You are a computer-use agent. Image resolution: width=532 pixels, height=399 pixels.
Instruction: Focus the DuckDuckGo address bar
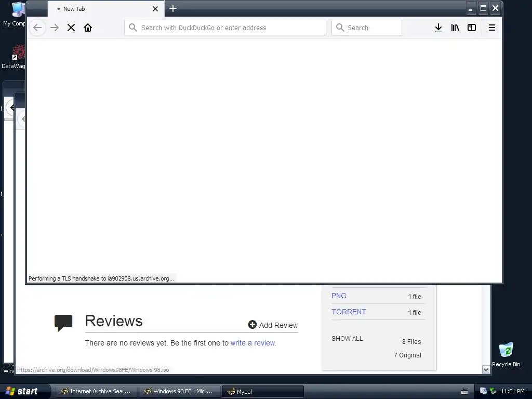click(225, 28)
